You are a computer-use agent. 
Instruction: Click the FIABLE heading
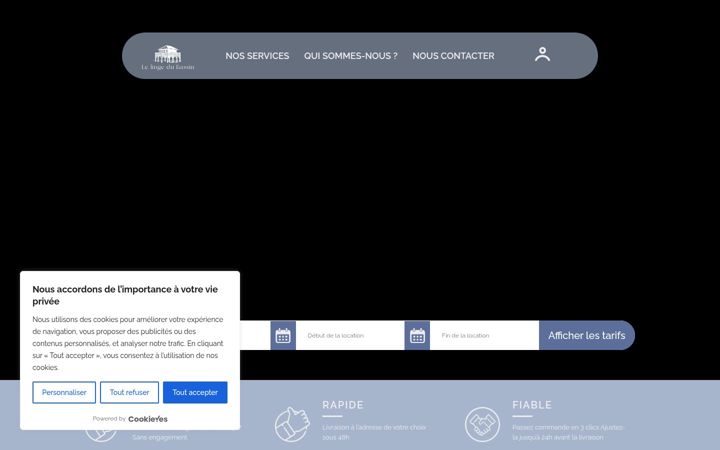[532, 405]
